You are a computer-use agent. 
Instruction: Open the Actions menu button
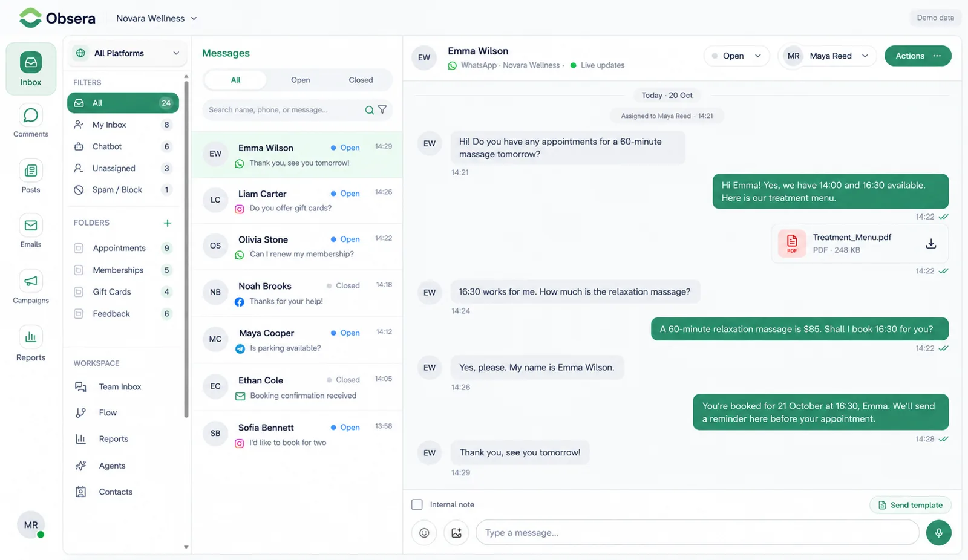(918, 56)
